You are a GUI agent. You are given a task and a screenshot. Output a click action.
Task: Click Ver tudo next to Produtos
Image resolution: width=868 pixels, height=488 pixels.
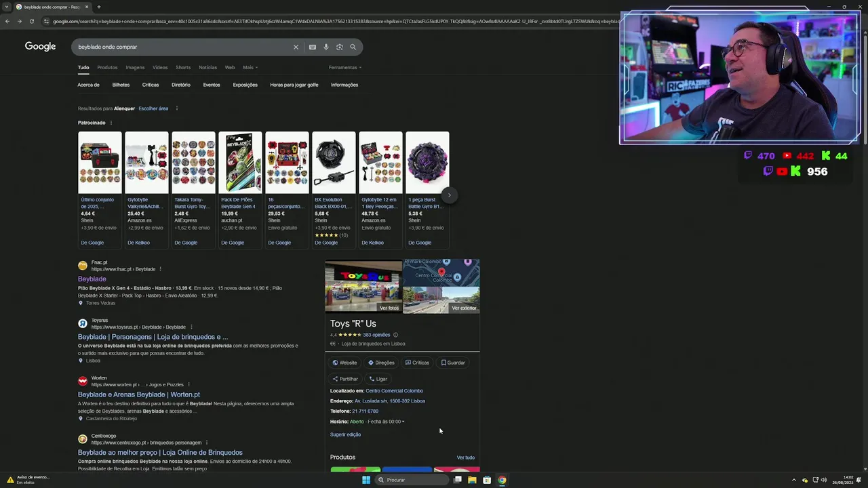click(x=465, y=457)
